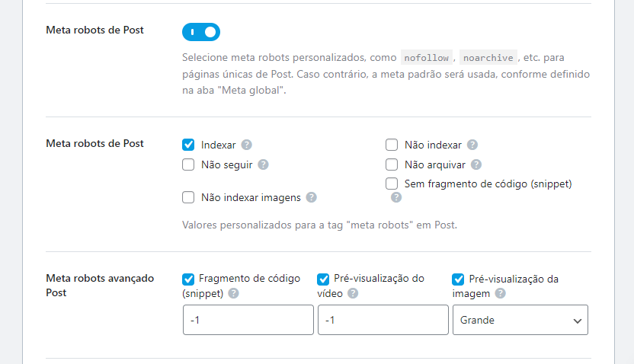The image size is (634, 364).
Task: Focus the video preview length field
Action: [x=383, y=320]
